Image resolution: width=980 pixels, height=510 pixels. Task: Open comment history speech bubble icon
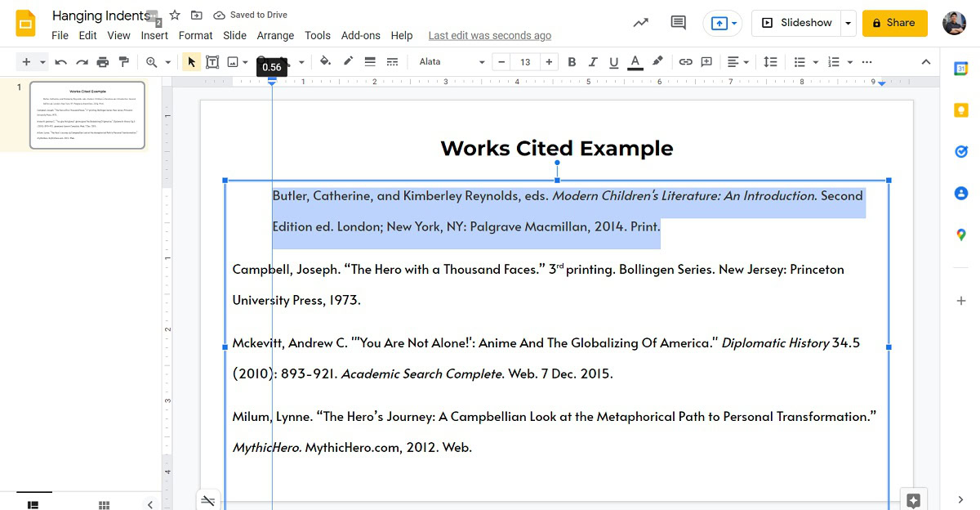[x=678, y=23]
